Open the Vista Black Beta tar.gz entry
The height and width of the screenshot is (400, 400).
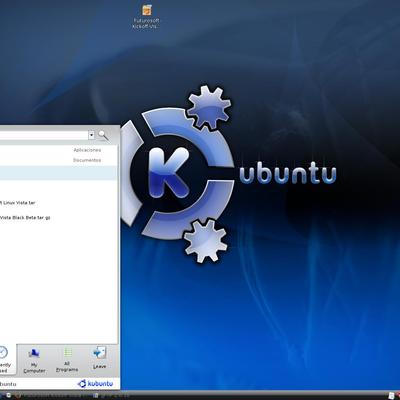pos(25,218)
